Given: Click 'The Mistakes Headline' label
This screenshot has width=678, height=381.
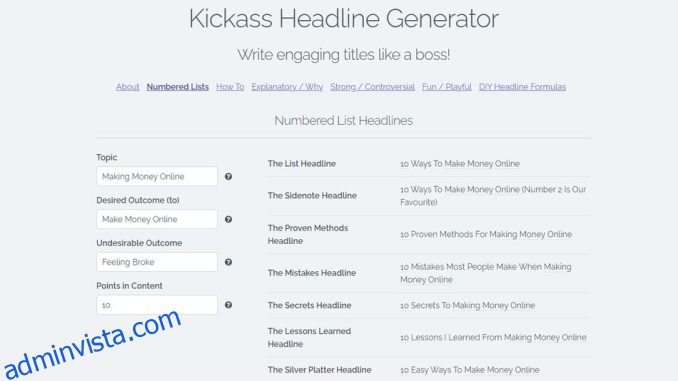Looking at the screenshot, I should pyautogui.click(x=311, y=273).
